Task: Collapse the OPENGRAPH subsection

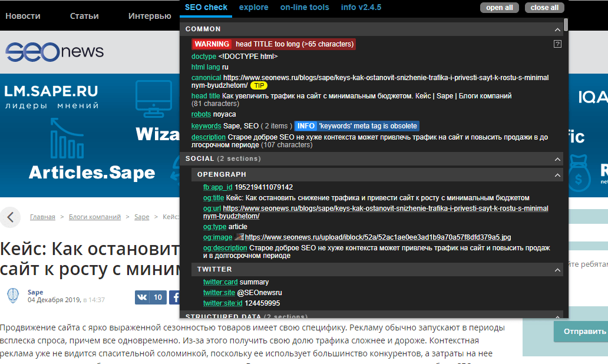Action: 557,175
